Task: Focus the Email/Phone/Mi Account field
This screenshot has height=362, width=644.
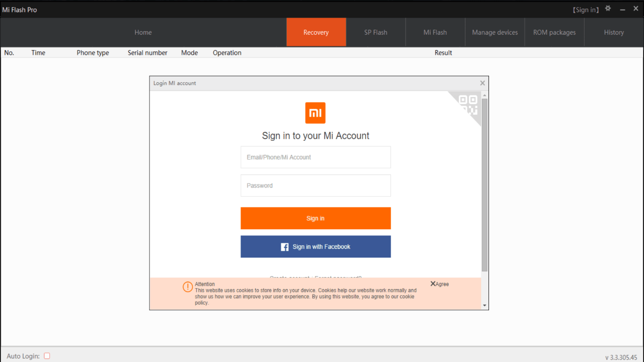Action: tap(315, 157)
